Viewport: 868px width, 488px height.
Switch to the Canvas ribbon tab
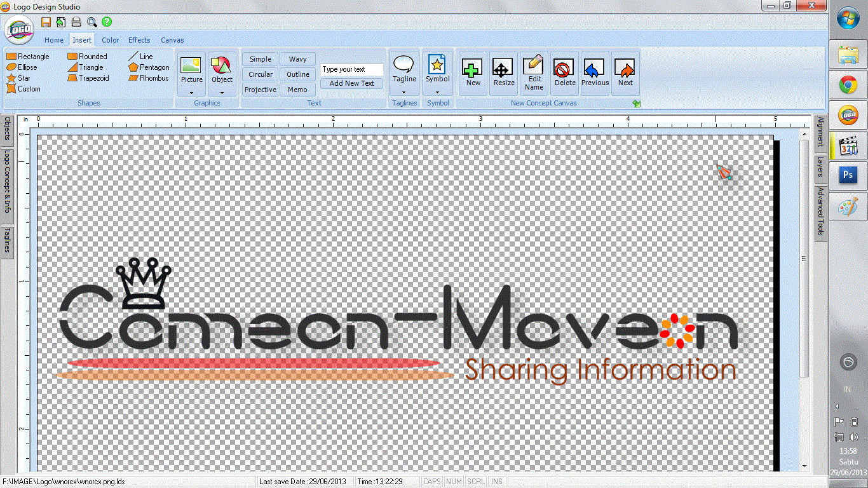pos(172,40)
